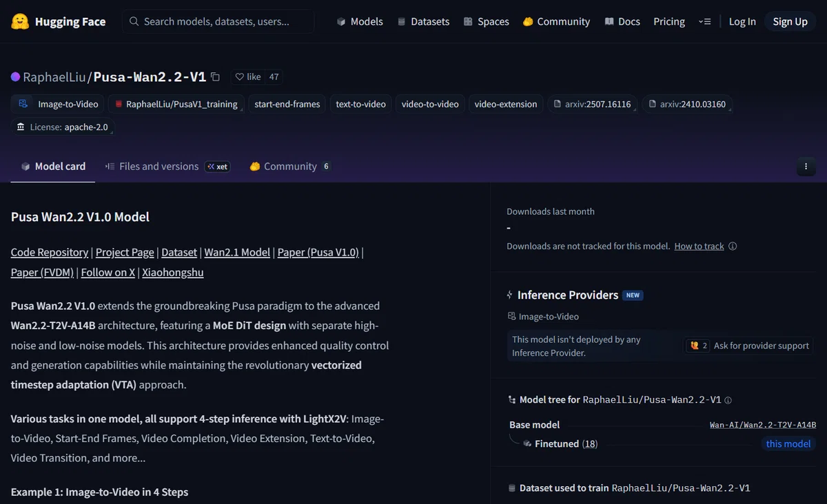
Task: Click the red dataset icon on PusaV1_training tag
Action: point(119,104)
